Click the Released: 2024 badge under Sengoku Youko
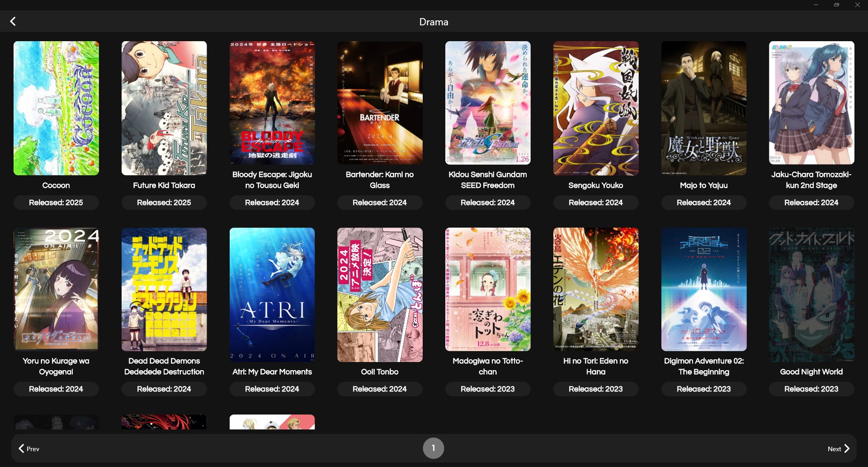 tap(596, 202)
